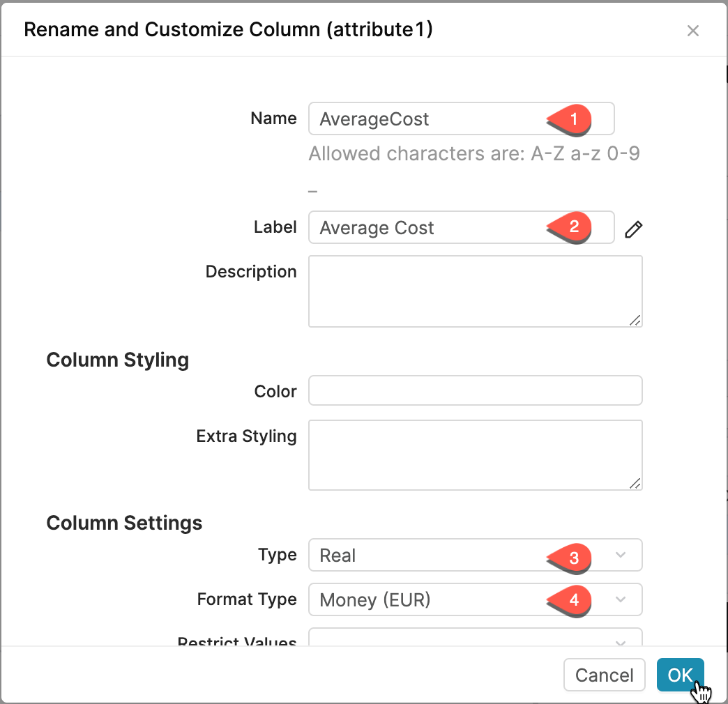Click the X to dismiss the dialog

click(x=693, y=31)
